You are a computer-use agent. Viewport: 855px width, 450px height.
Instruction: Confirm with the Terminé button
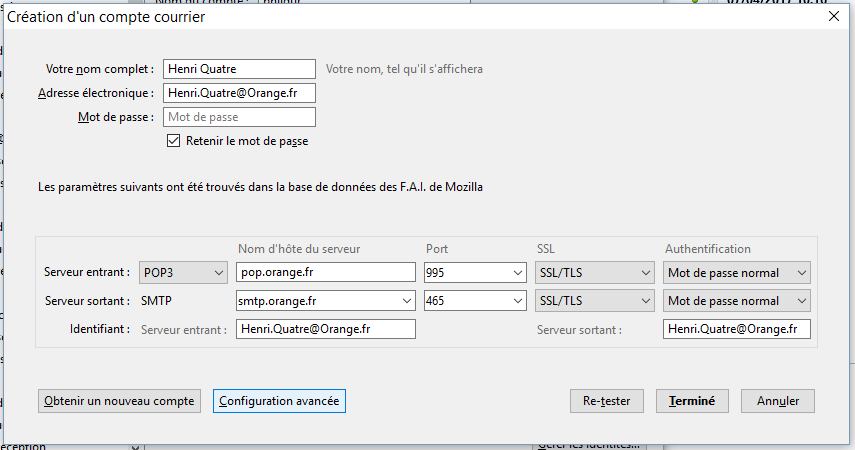[x=692, y=401]
